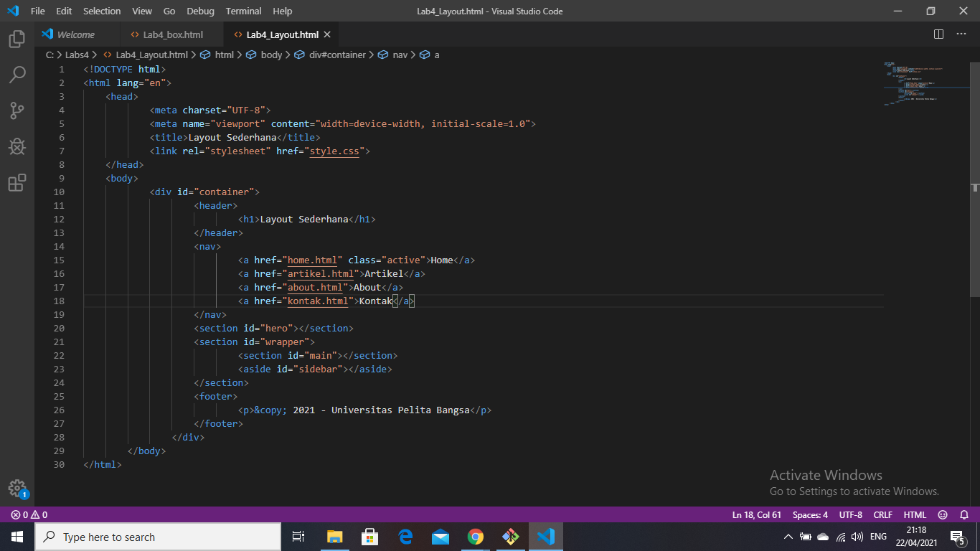Open the Run and Debug panel
Screen dimensions: 980x551
[16, 146]
